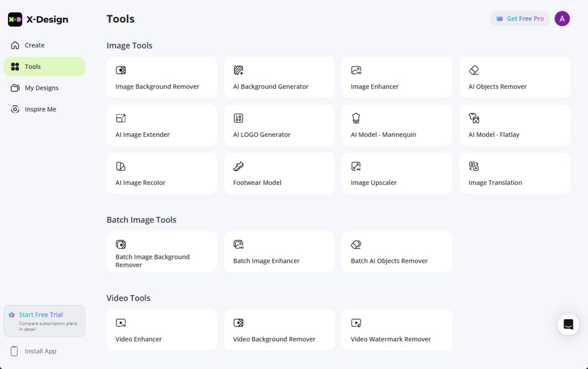The width and height of the screenshot is (588, 369).
Task: Click the X-Design logo
Action: click(38, 20)
